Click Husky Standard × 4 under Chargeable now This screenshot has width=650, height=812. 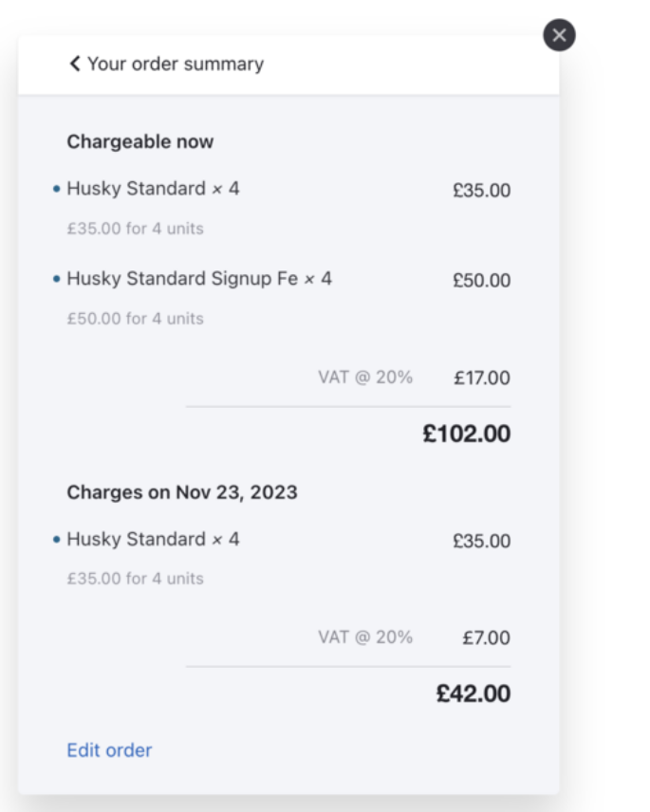tap(153, 189)
